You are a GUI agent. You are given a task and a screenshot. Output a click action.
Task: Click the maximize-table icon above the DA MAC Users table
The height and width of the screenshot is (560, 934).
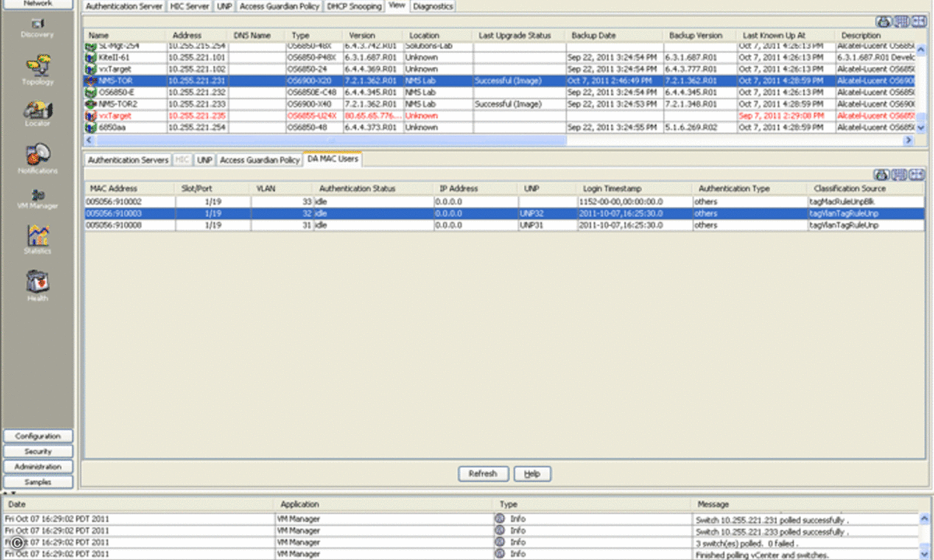918,175
